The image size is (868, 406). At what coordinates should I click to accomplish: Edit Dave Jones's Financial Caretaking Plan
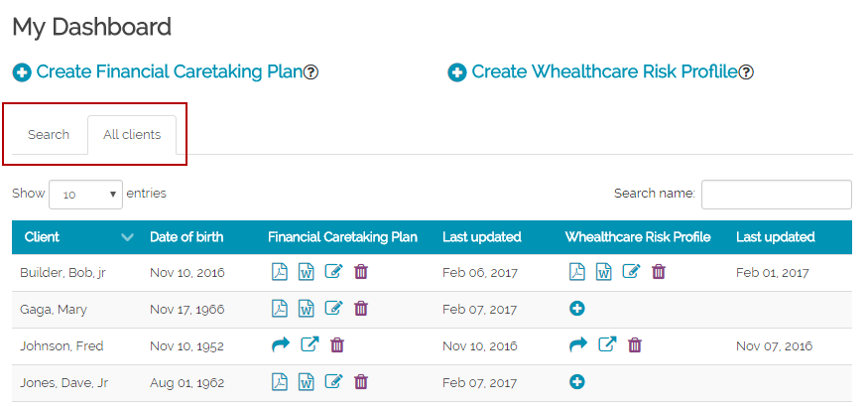(334, 382)
